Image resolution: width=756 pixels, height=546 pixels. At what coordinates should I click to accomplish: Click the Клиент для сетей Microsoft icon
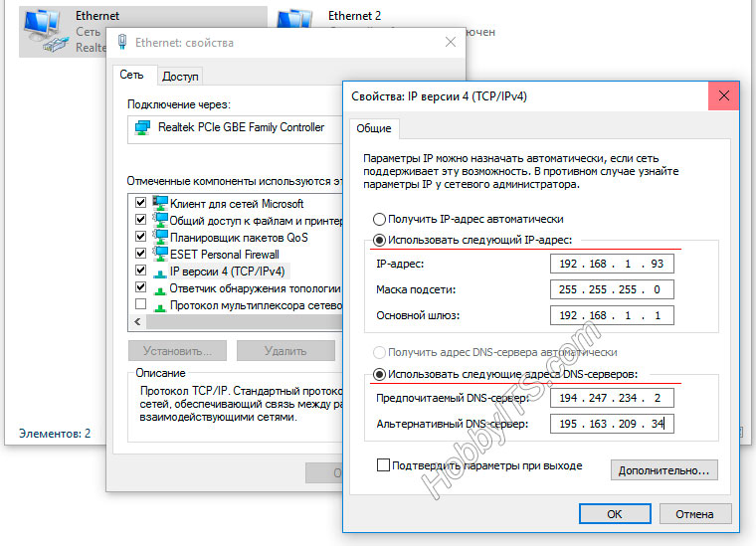click(x=159, y=203)
